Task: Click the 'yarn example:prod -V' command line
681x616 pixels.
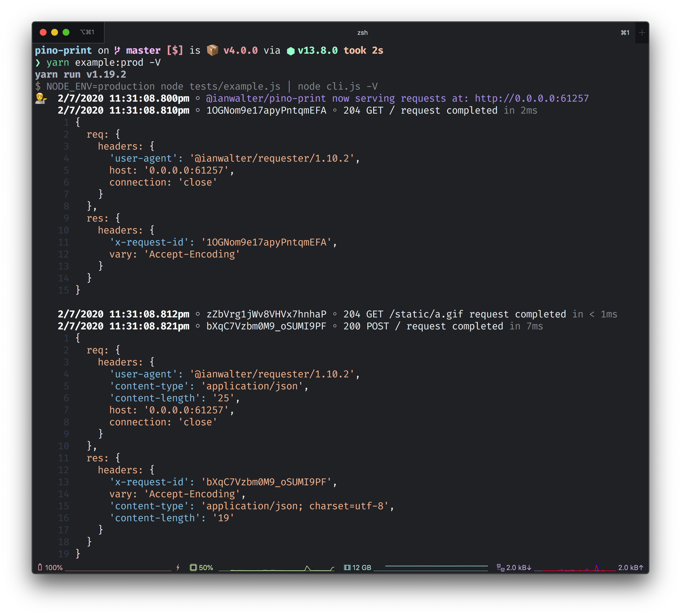Action: click(x=103, y=63)
